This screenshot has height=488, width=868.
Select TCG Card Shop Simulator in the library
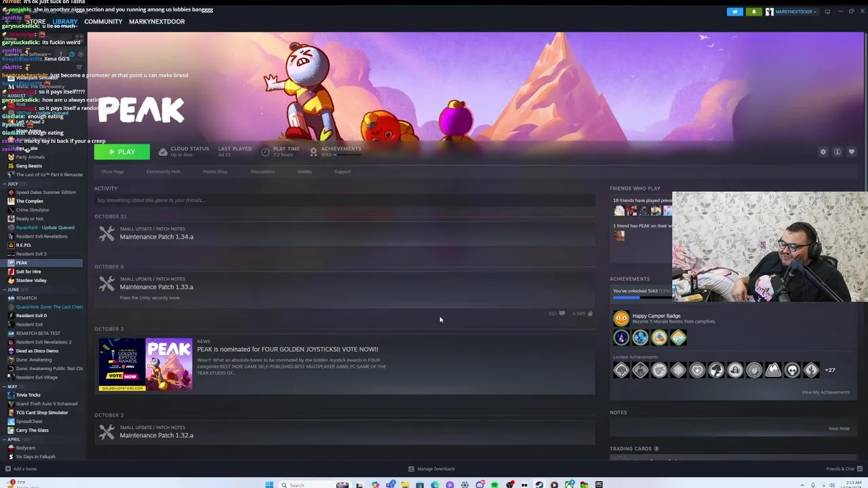coord(42,413)
